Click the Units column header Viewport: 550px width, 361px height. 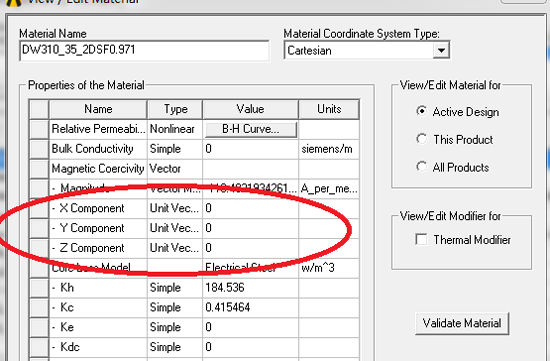pyautogui.click(x=329, y=109)
